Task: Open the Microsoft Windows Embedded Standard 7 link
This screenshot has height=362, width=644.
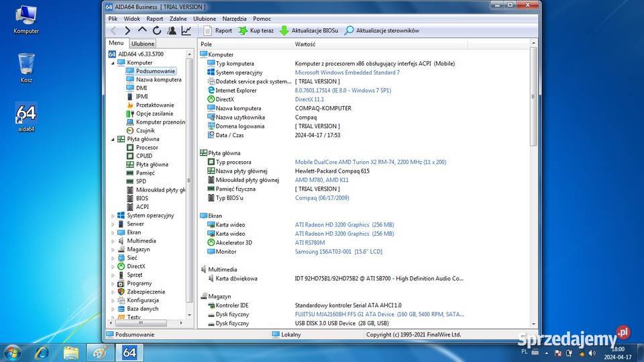Action: coord(347,73)
